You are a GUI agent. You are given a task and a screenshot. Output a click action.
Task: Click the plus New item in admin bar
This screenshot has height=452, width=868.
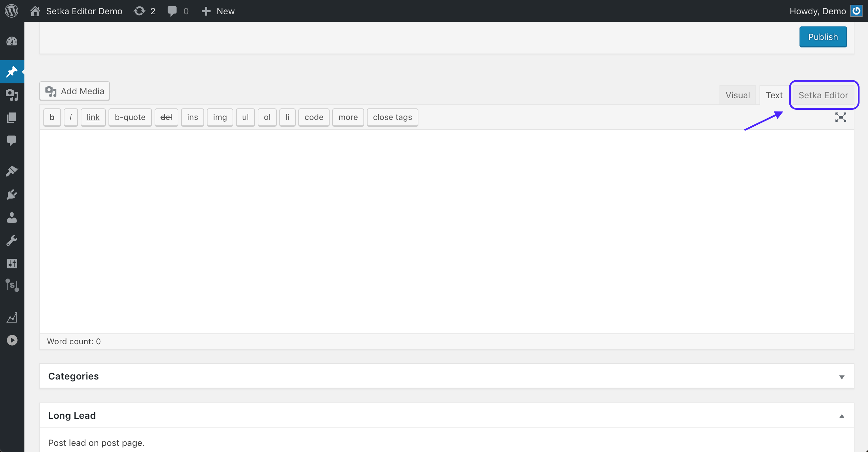pyautogui.click(x=218, y=11)
